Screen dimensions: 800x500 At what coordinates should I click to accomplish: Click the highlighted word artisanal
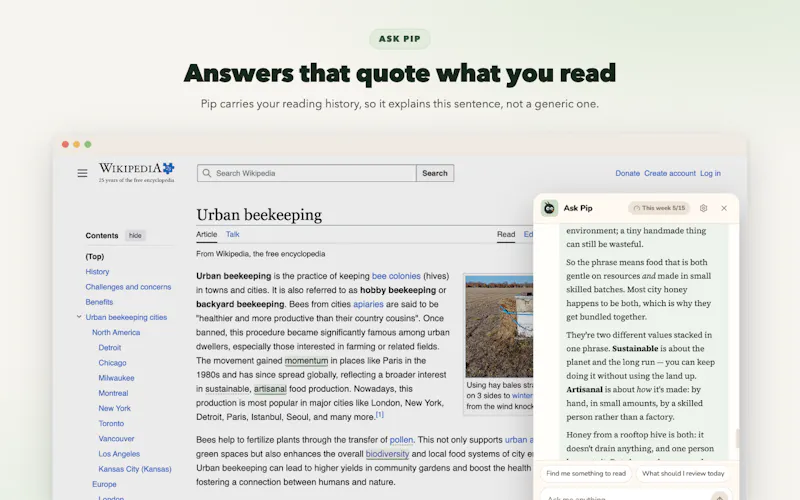pos(270,389)
